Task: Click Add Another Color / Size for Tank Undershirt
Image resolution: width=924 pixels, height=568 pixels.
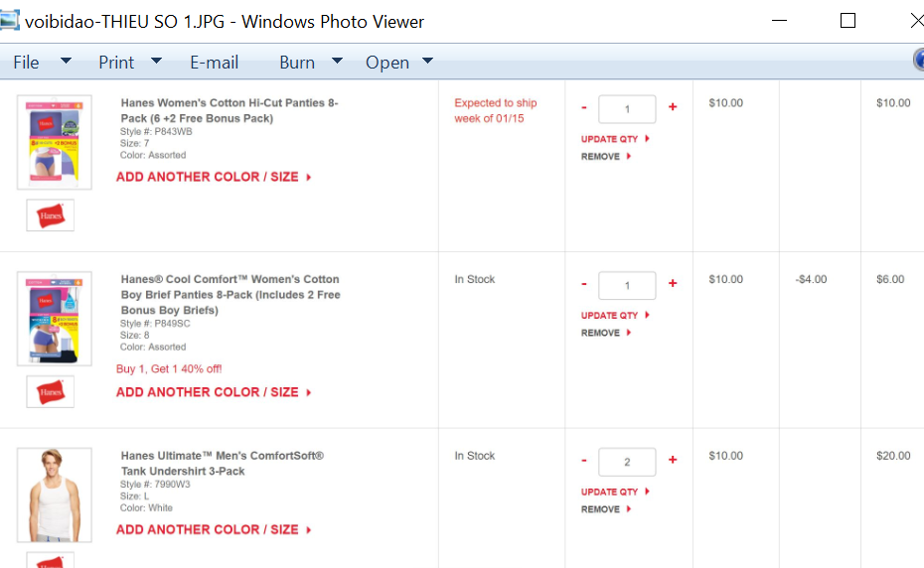Action: coord(214,529)
